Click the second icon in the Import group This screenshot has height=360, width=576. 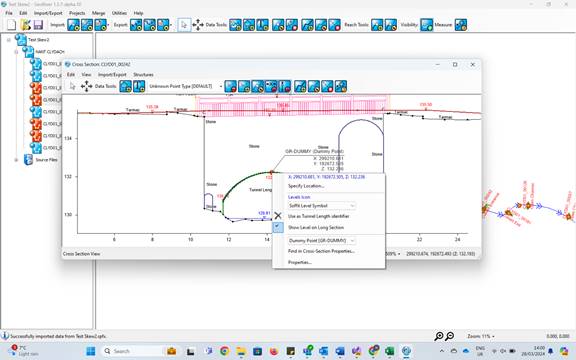click(x=87, y=25)
